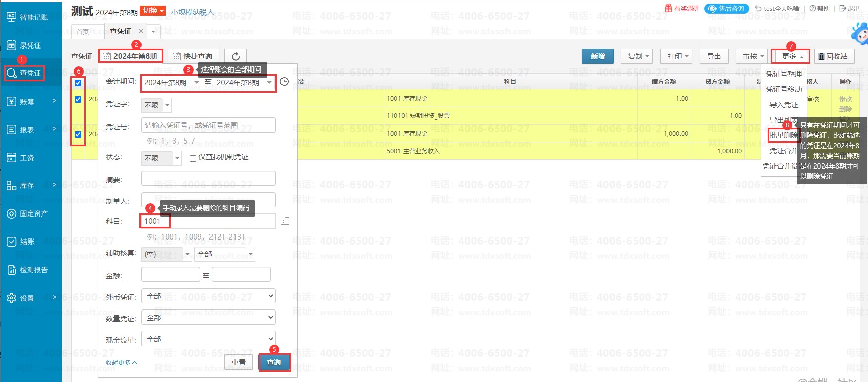Open the 外币凭证 dropdown
The height and width of the screenshot is (382, 868).
coord(208,296)
